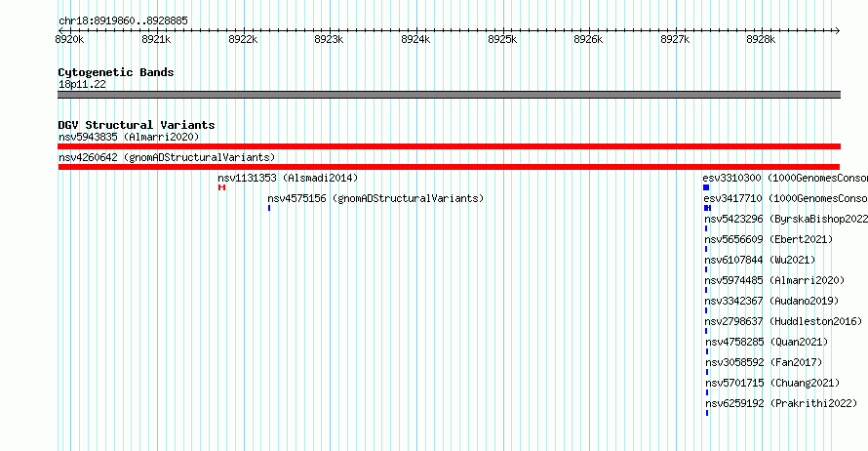Click the 8923k ruler position
Screen dimensions: 868x451
[x=329, y=39]
